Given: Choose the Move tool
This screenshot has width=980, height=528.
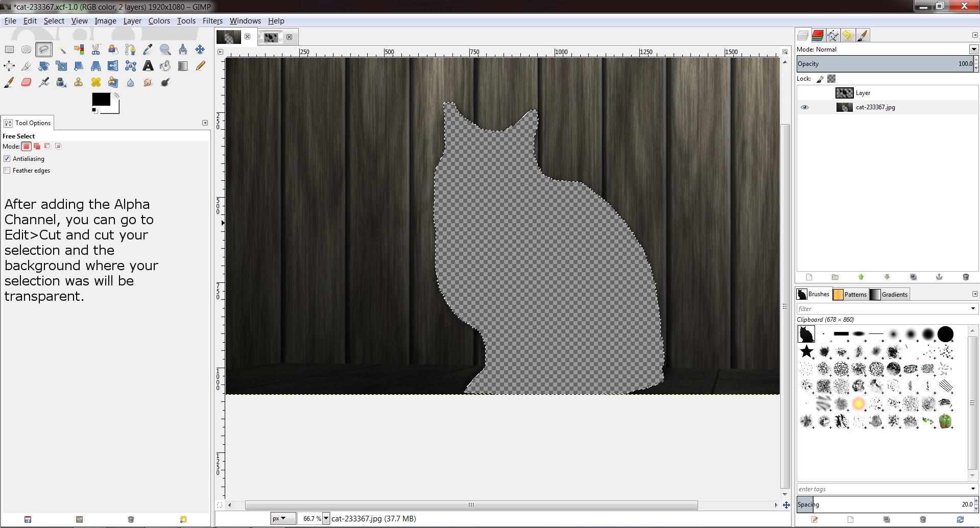Looking at the screenshot, I should click(x=200, y=50).
